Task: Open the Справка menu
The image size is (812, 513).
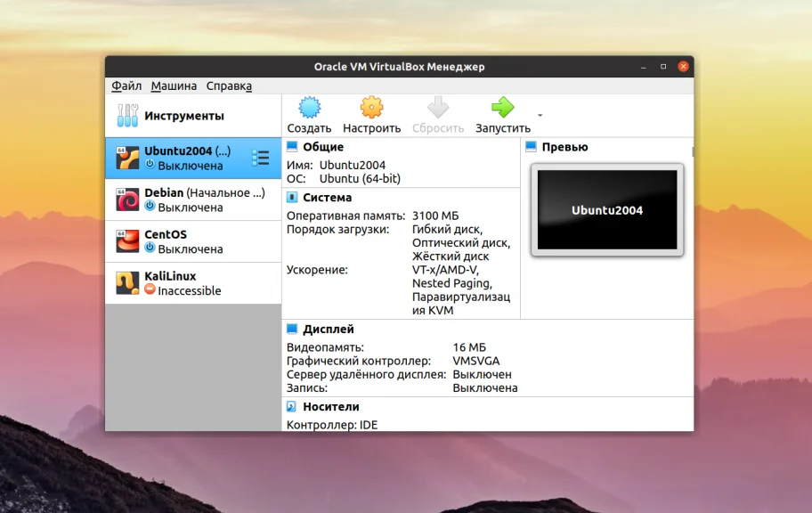Action: coord(229,86)
